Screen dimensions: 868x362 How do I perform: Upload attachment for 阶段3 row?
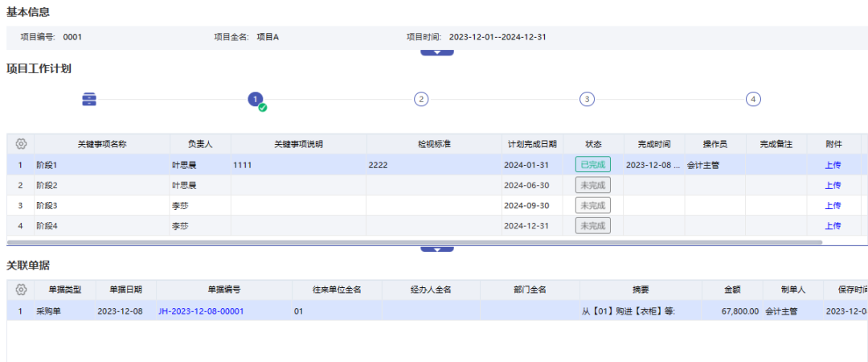tap(833, 206)
